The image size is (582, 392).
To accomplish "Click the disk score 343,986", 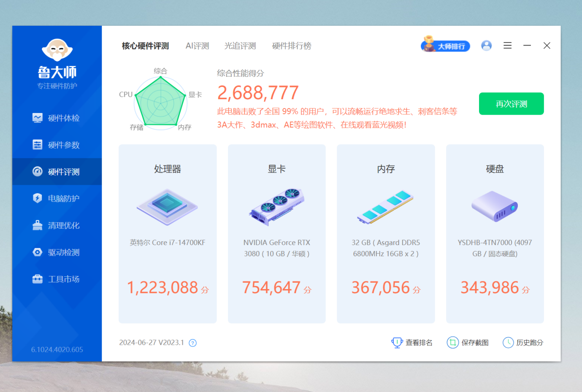I will [x=490, y=288].
